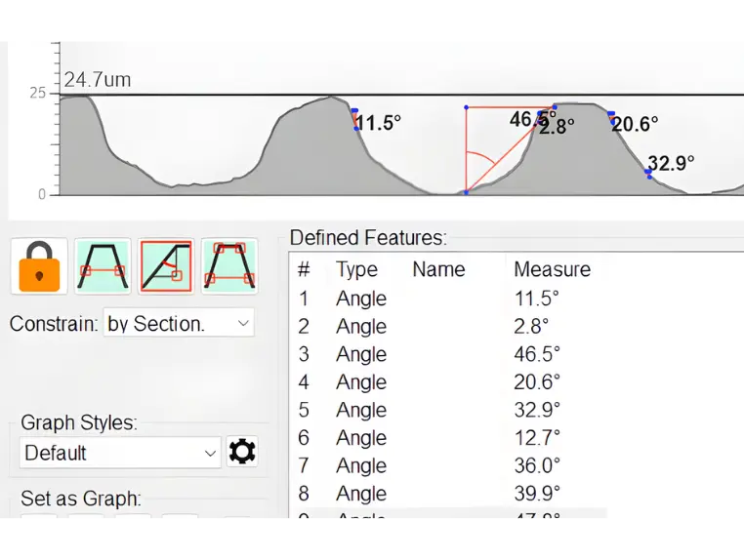Toggle the orange padlock lock button
This screenshot has height=560, width=744.
pos(39,266)
